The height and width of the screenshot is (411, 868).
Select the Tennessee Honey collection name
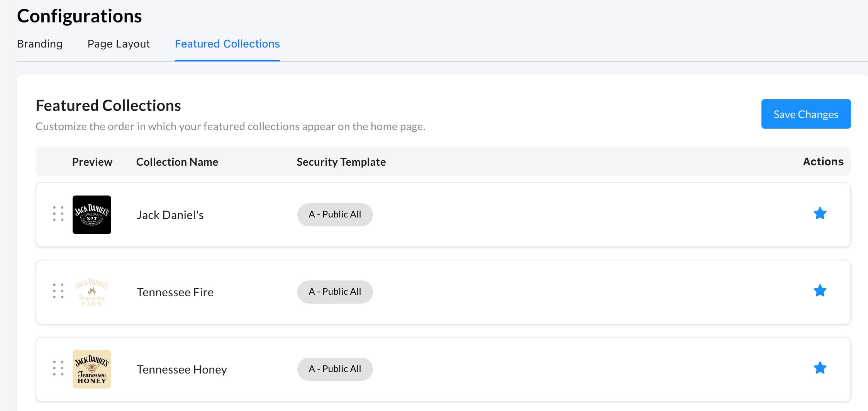pos(182,370)
